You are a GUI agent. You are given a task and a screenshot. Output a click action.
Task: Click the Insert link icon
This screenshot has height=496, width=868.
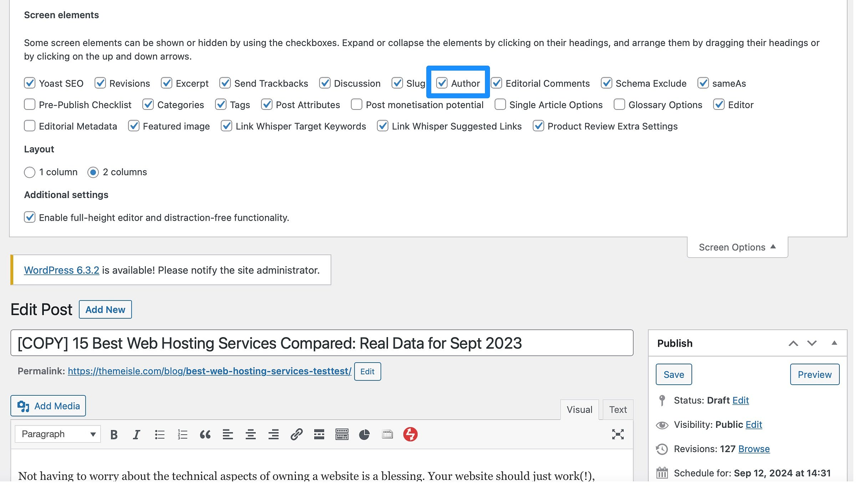coord(296,434)
